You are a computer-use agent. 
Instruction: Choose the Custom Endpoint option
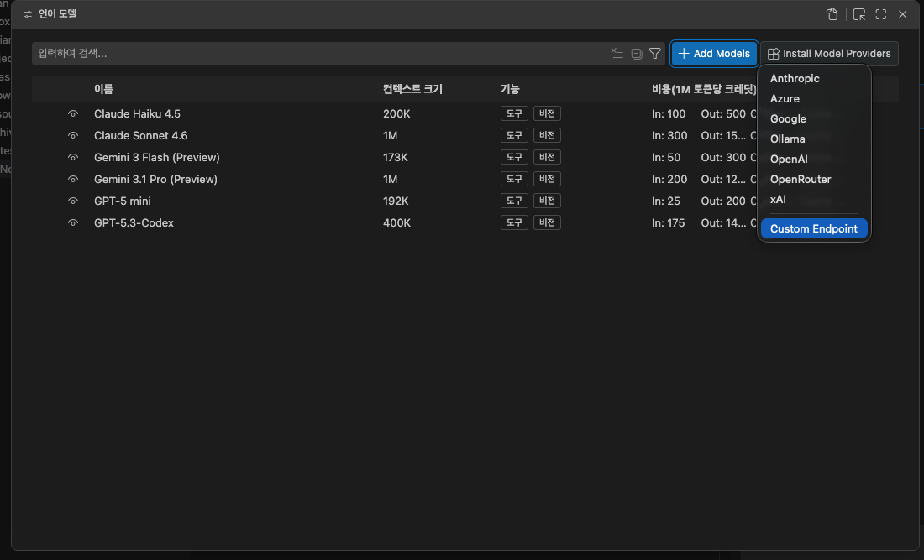814,228
